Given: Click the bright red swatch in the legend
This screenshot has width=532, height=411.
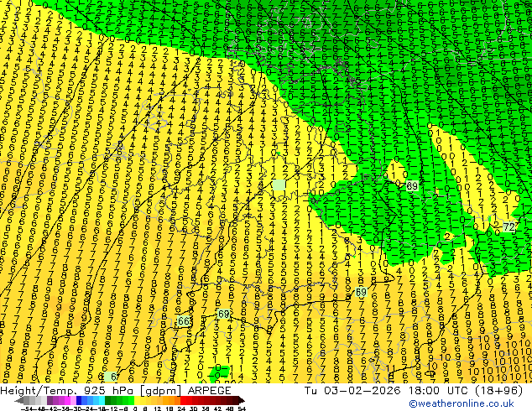Looking at the screenshot, I should coord(183,400).
